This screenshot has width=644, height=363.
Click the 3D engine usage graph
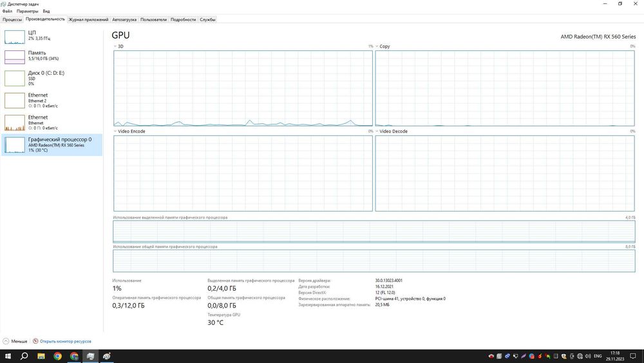(x=243, y=88)
